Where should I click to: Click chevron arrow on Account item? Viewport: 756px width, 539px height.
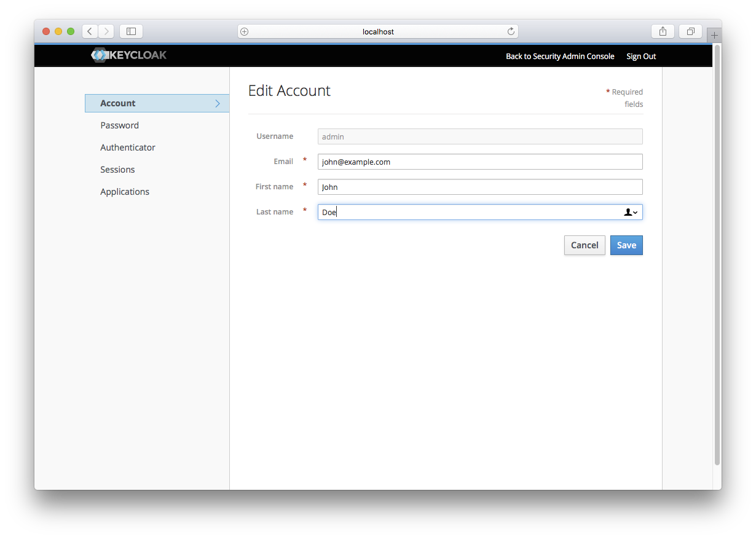click(218, 103)
